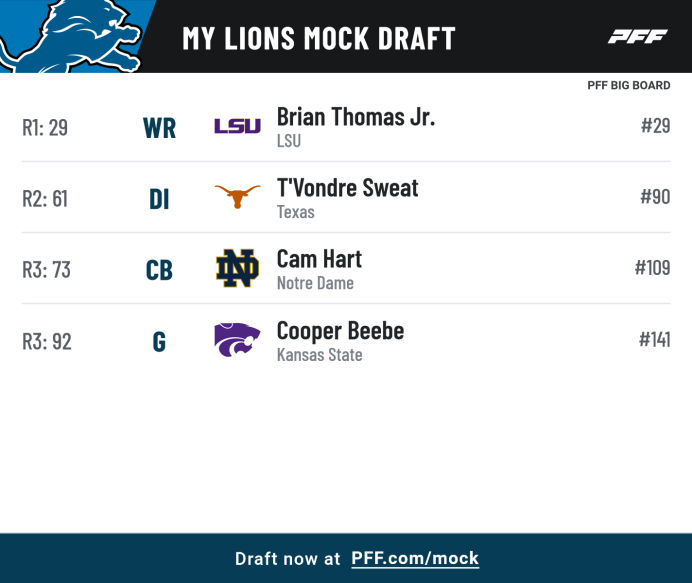This screenshot has height=583, width=692.
Task: Click the CB position label
Action: pyautogui.click(x=159, y=270)
